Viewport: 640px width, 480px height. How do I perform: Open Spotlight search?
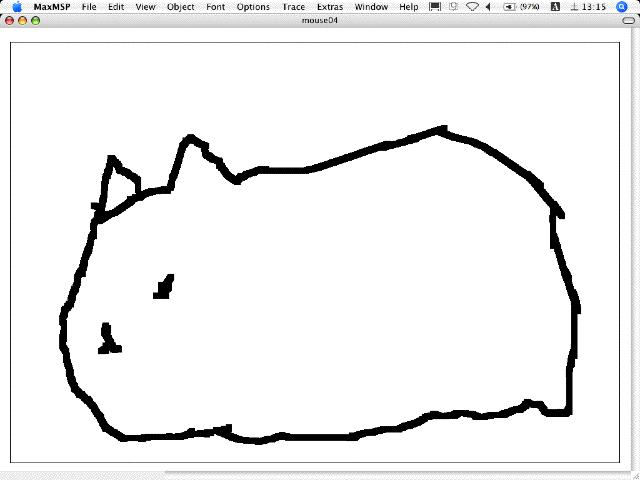point(622,7)
